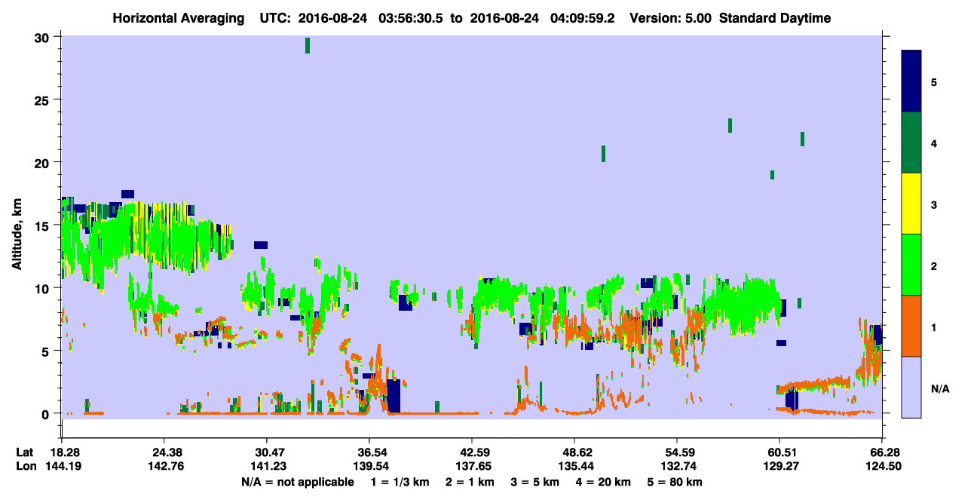Click the 'N/A = not applicable' legend note
The width and height of the screenshot is (980, 503).
click(298, 482)
